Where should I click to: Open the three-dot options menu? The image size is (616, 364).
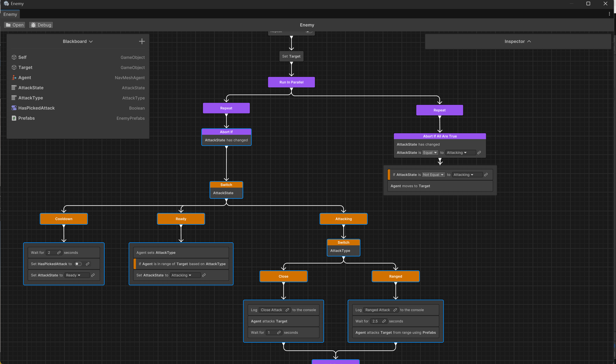610,14
